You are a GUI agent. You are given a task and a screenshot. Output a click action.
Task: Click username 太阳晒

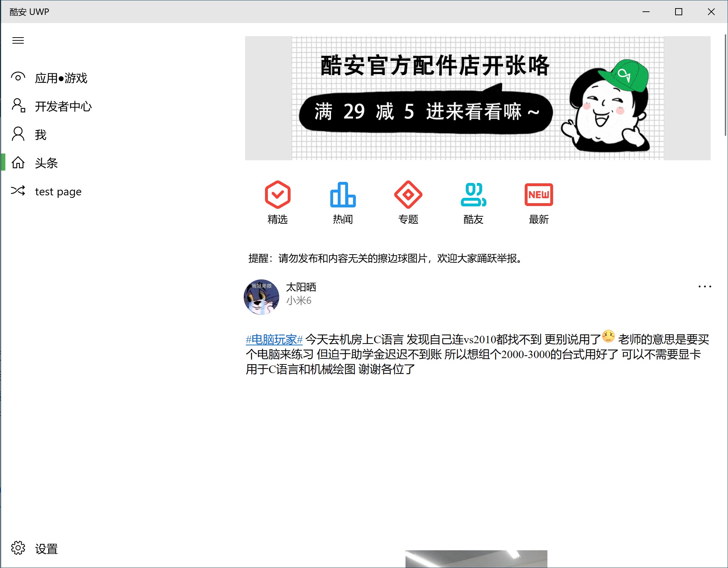[301, 287]
